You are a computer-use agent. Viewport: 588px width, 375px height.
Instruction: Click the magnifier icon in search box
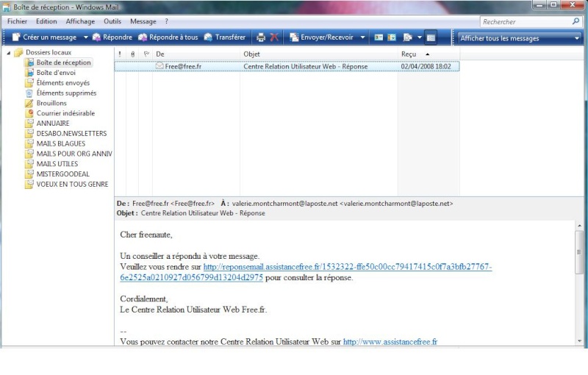[576, 21]
